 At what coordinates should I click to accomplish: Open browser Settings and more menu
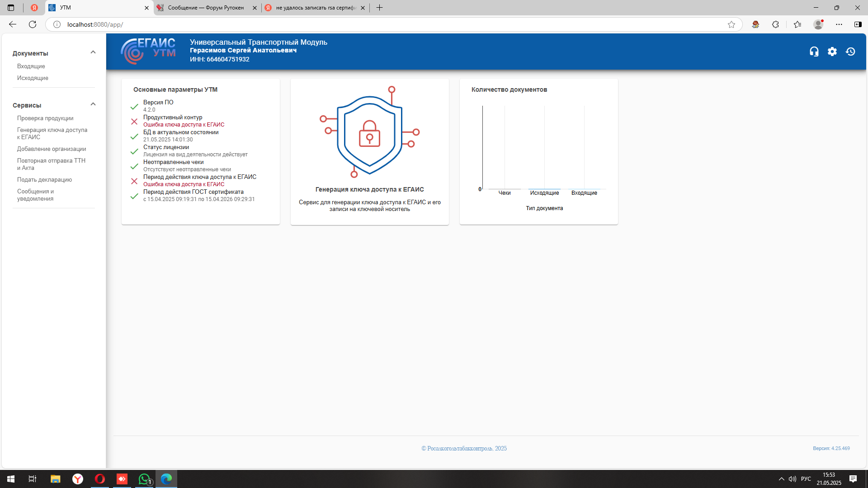coord(839,24)
